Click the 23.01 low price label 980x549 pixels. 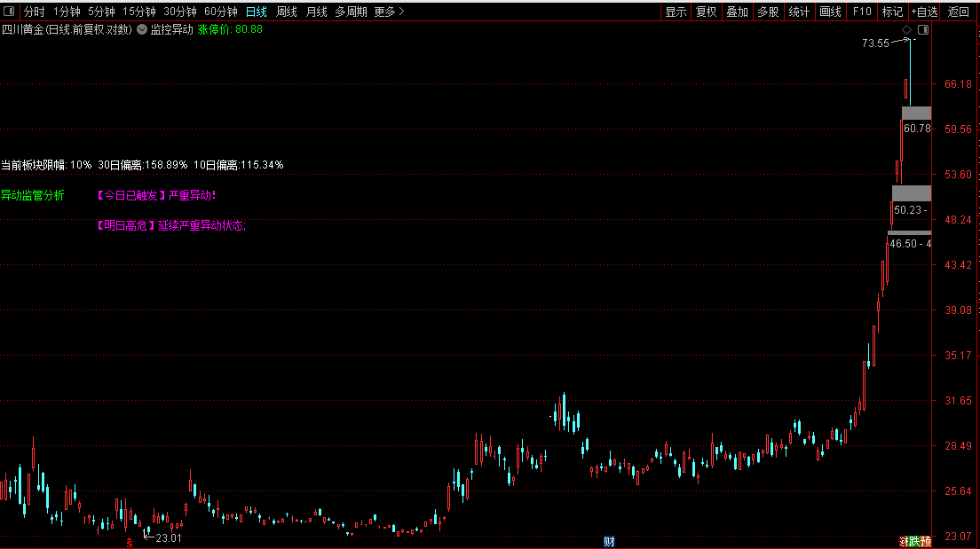pos(168,537)
